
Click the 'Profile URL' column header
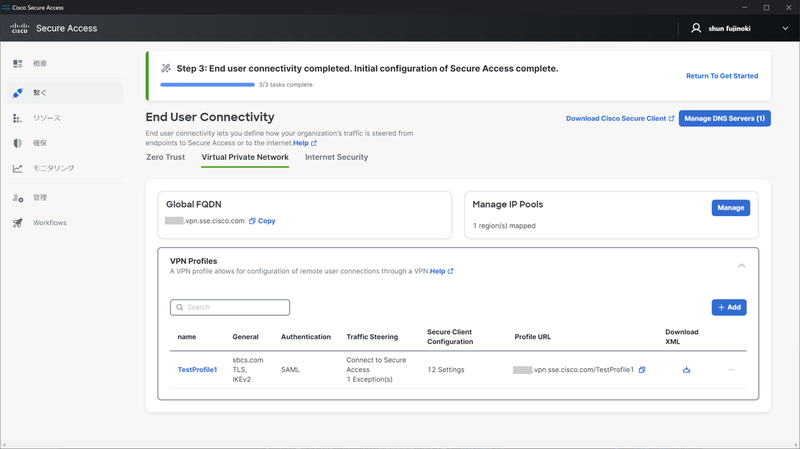532,337
